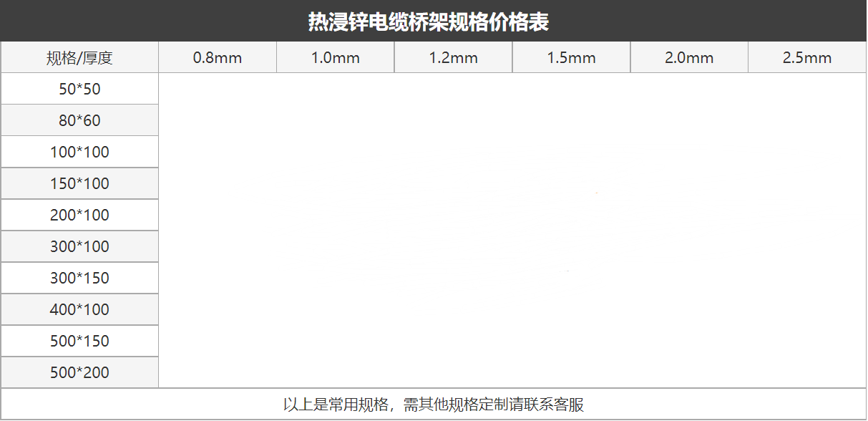Select the 100*100 specification cell
The height and width of the screenshot is (421, 868).
pyautogui.click(x=79, y=151)
